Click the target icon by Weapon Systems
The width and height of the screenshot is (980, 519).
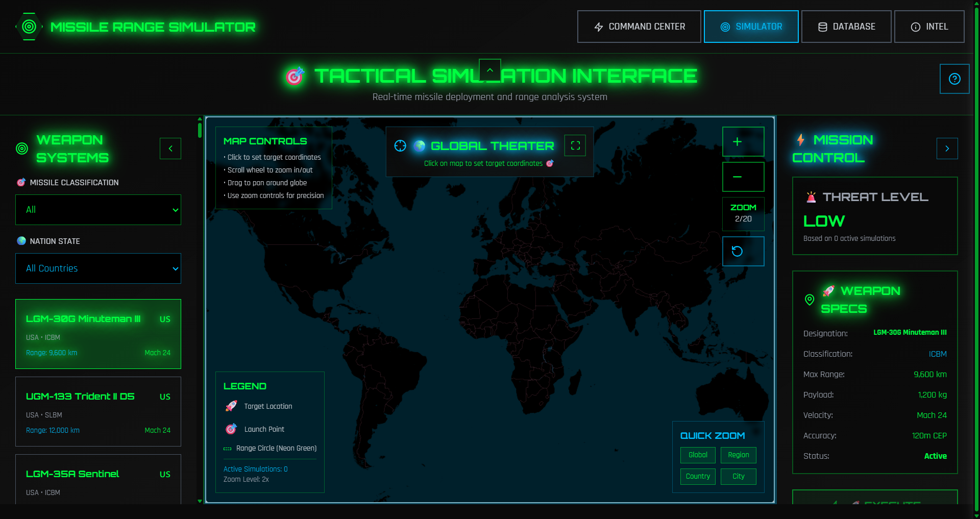coord(22,149)
